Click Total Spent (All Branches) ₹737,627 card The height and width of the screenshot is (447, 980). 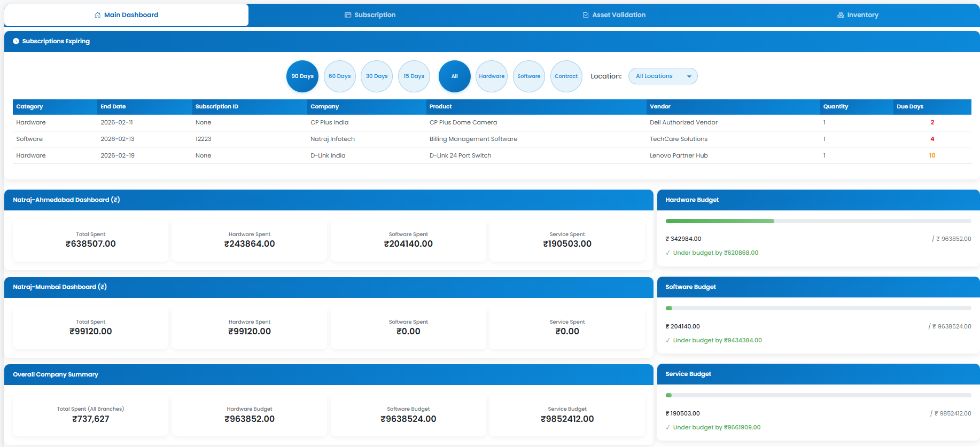point(90,415)
